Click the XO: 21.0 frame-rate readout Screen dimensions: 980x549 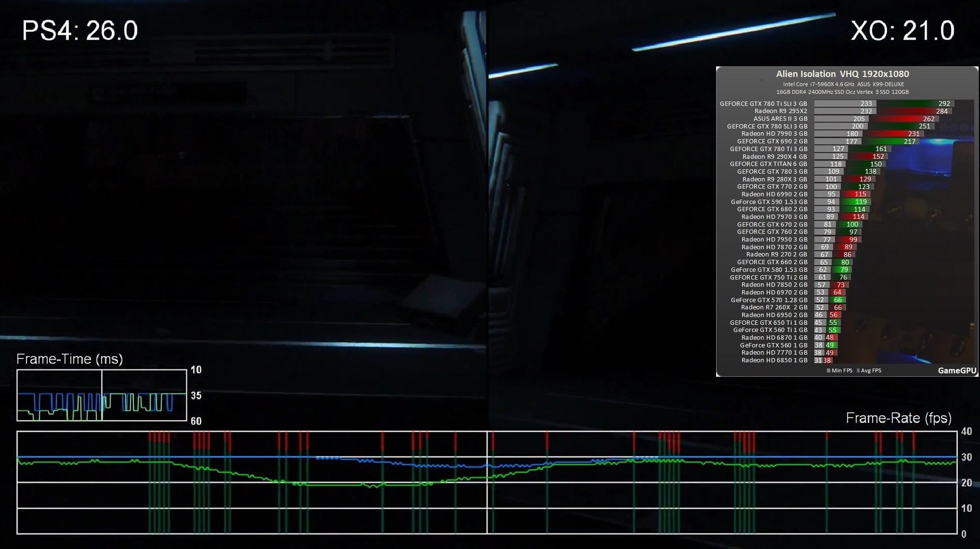click(902, 31)
